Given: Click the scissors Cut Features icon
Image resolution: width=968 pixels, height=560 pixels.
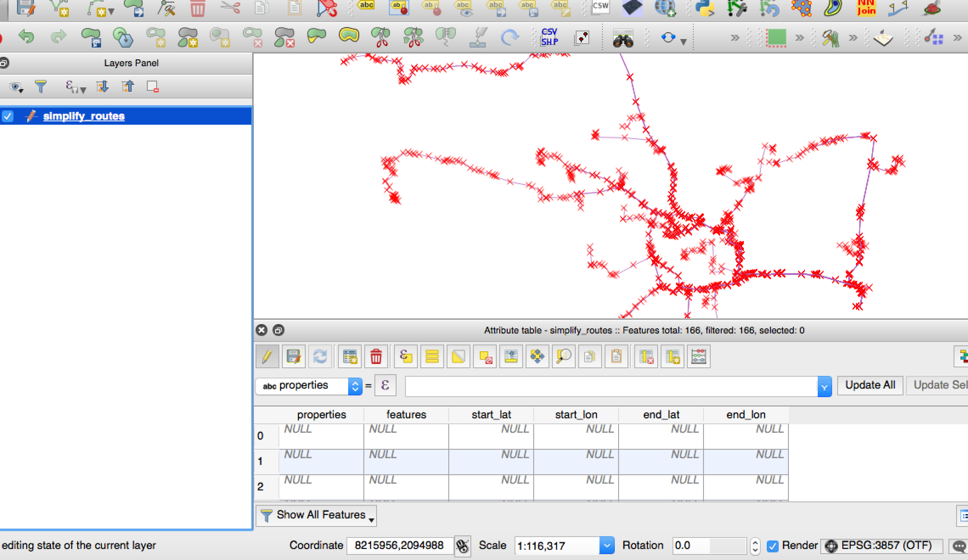Looking at the screenshot, I should coord(230,8).
